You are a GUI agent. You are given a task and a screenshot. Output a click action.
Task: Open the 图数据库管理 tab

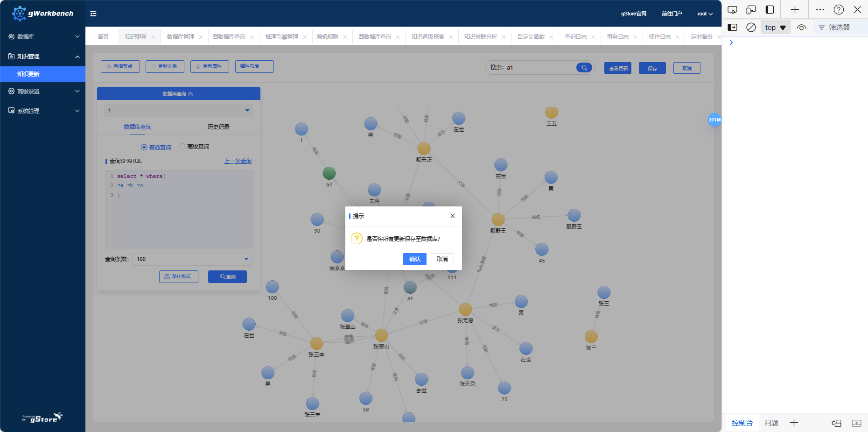pos(181,37)
